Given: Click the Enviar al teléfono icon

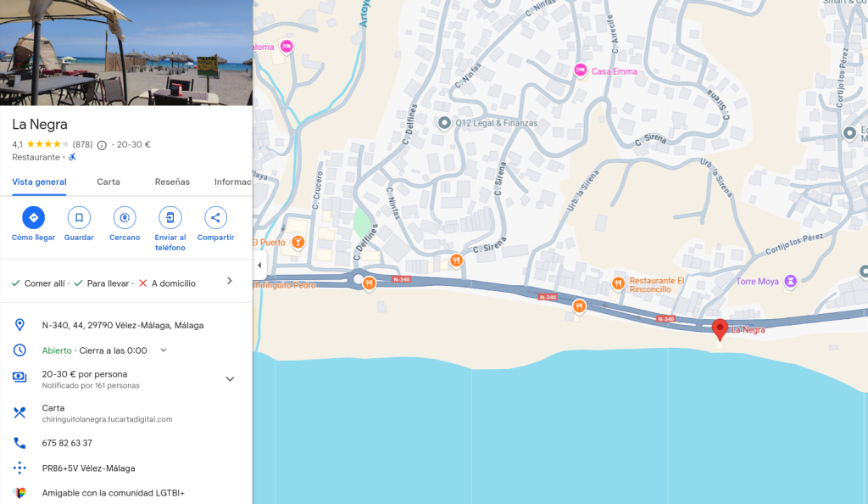Looking at the screenshot, I should (x=170, y=218).
